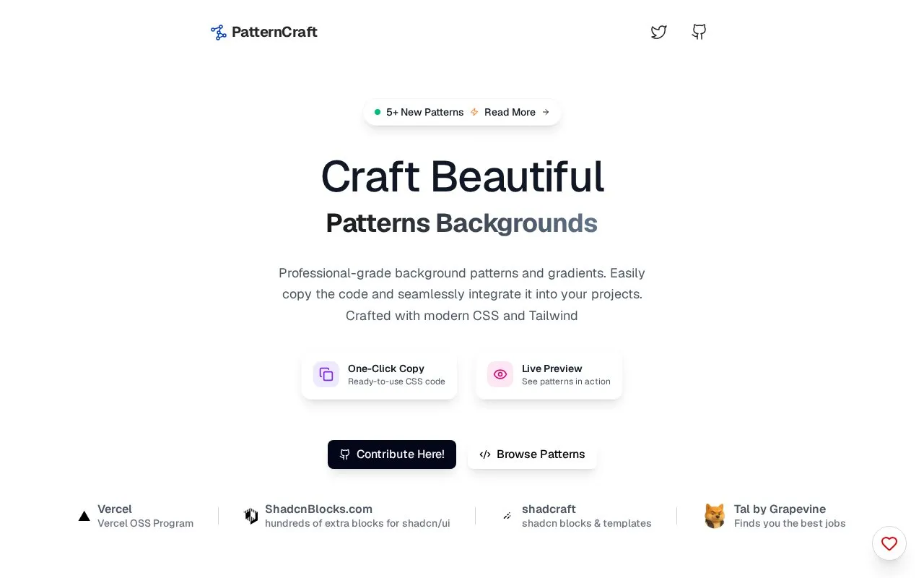Open the GitHub repository icon in header
Screen dimensions: 924x578
point(699,32)
